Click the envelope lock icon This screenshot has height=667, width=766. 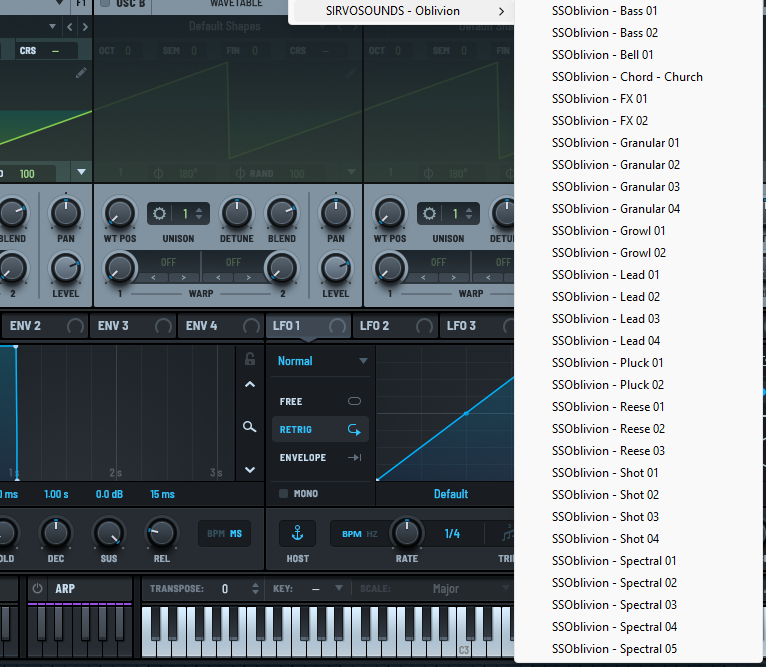(x=250, y=359)
